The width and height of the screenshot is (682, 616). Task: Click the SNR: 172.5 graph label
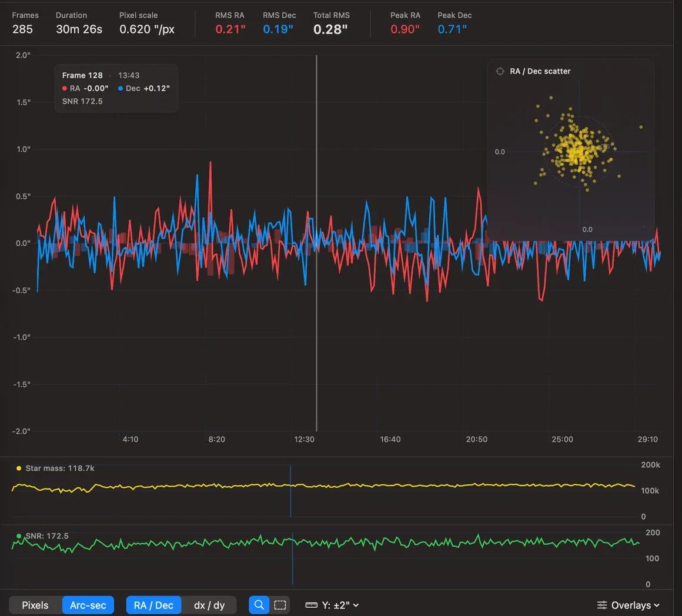coord(47,536)
